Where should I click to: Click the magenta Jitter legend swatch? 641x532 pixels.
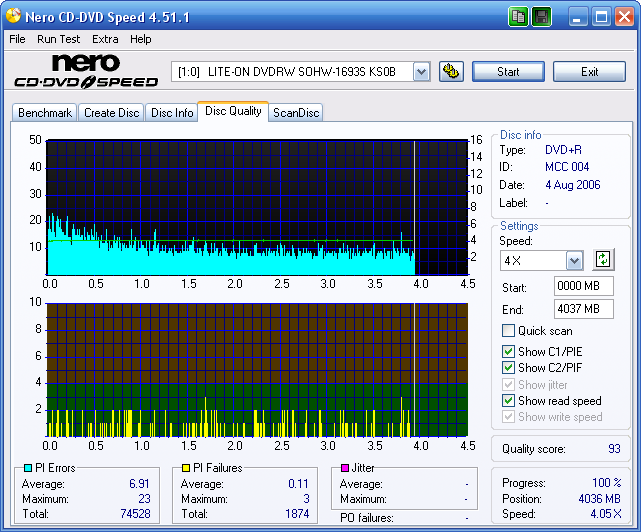coord(345,468)
